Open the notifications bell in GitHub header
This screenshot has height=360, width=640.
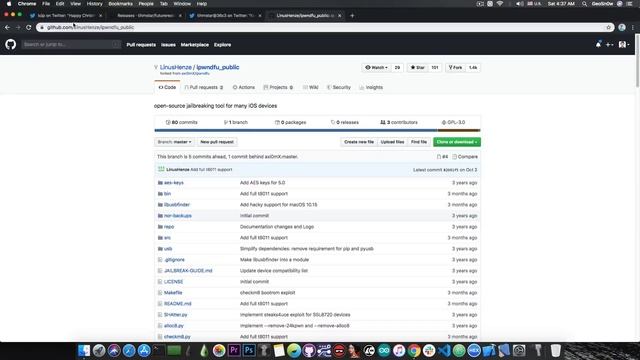click(x=598, y=44)
